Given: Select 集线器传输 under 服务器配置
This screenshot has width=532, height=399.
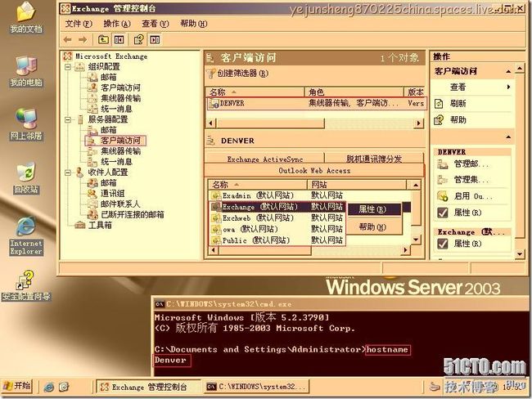Looking at the screenshot, I should pos(120,151).
